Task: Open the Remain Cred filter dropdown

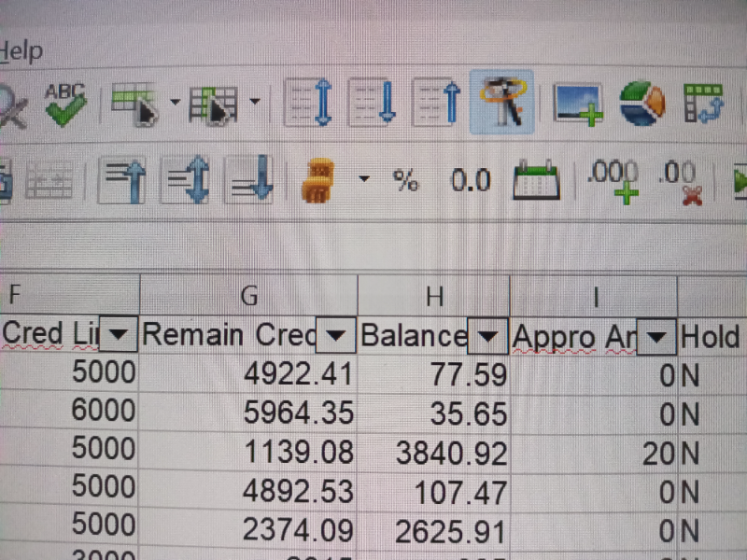Action: [x=337, y=334]
